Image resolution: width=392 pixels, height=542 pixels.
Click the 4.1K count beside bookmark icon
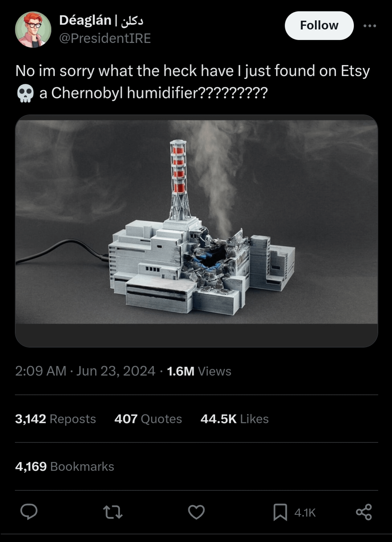coord(305,513)
